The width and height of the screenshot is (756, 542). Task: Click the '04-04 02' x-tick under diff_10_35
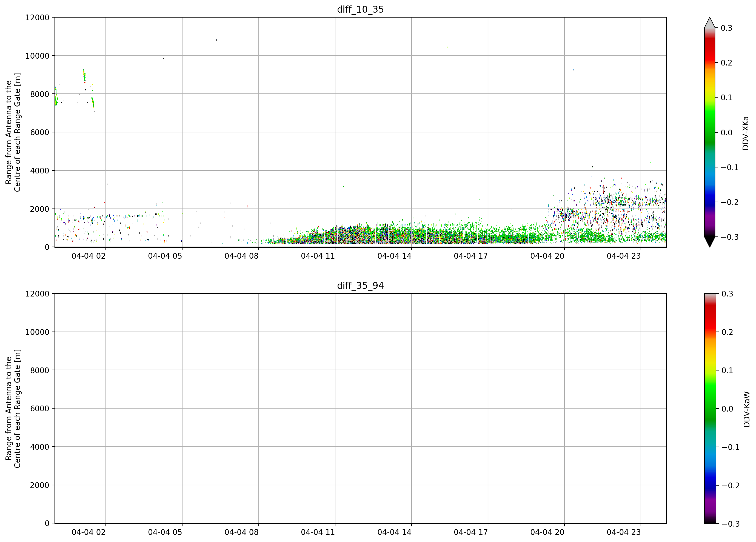click(x=89, y=256)
